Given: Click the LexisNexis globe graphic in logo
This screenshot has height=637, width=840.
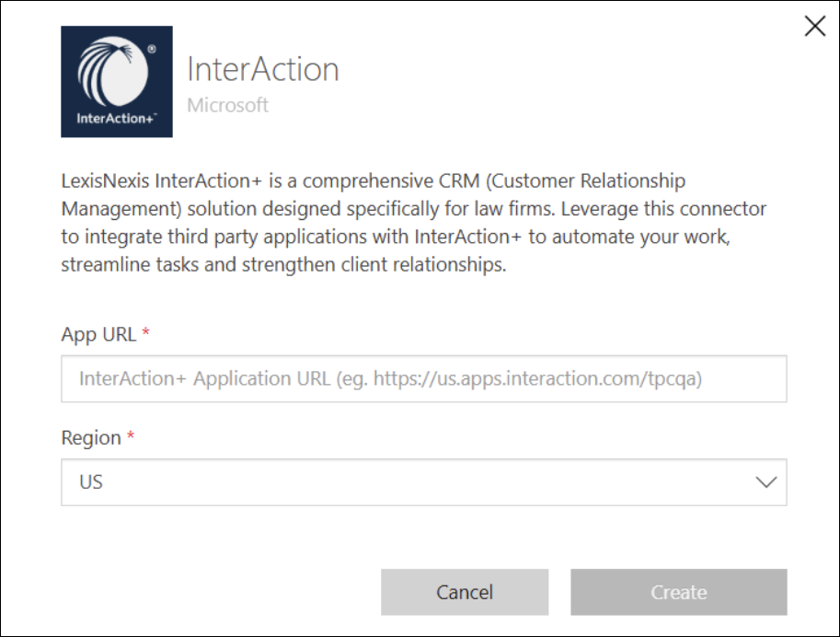Looking at the screenshot, I should pos(113,71).
